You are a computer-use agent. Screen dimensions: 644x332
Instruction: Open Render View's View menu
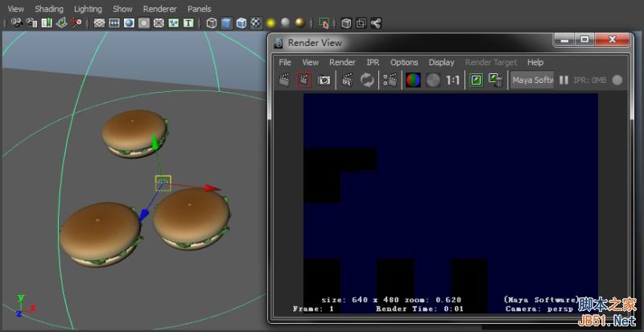coord(310,63)
